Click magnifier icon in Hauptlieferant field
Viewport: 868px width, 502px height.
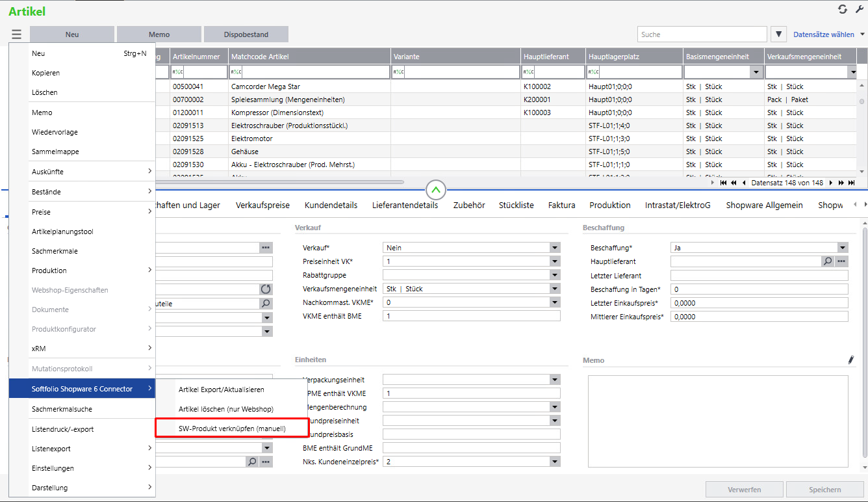pyautogui.click(x=828, y=261)
